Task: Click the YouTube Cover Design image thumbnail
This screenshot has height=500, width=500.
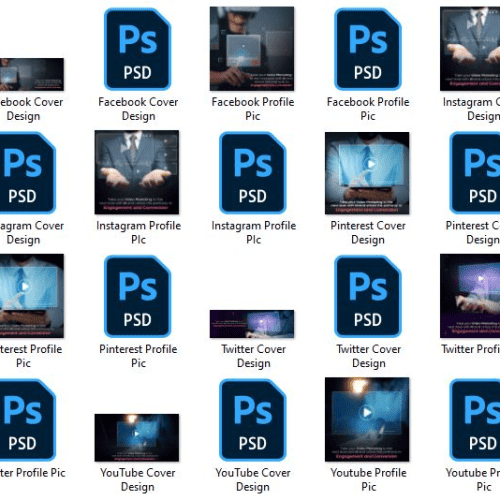Action: 137,438
